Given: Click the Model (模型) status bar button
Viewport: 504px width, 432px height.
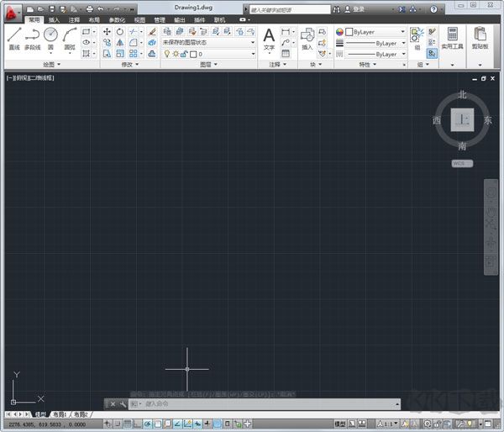Looking at the screenshot, I should coord(340,424).
